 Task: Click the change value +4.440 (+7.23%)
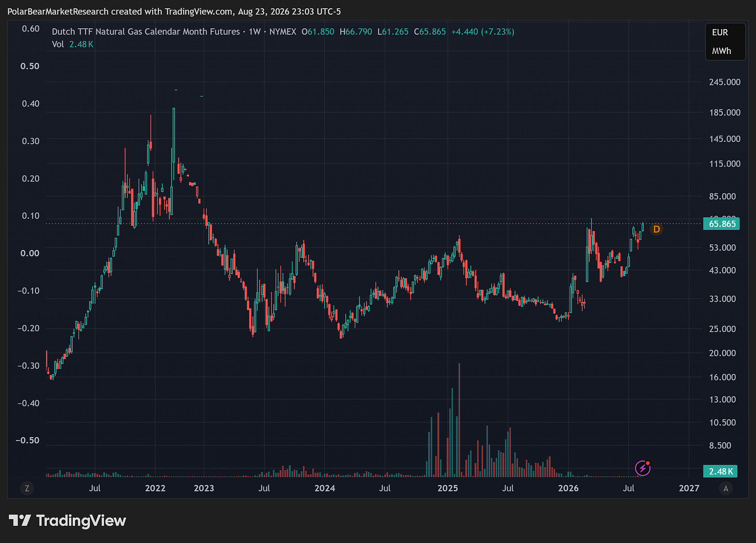(x=483, y=32)
